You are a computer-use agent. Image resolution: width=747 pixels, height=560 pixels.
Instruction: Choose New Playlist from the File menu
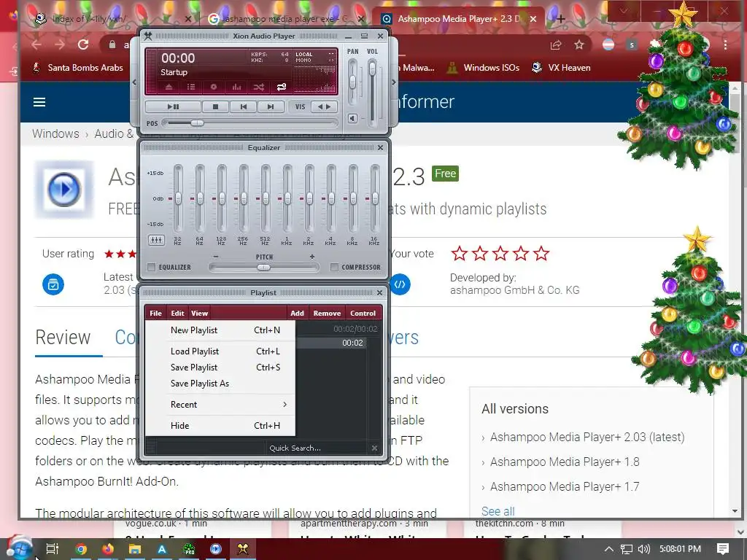pos(220,330)
